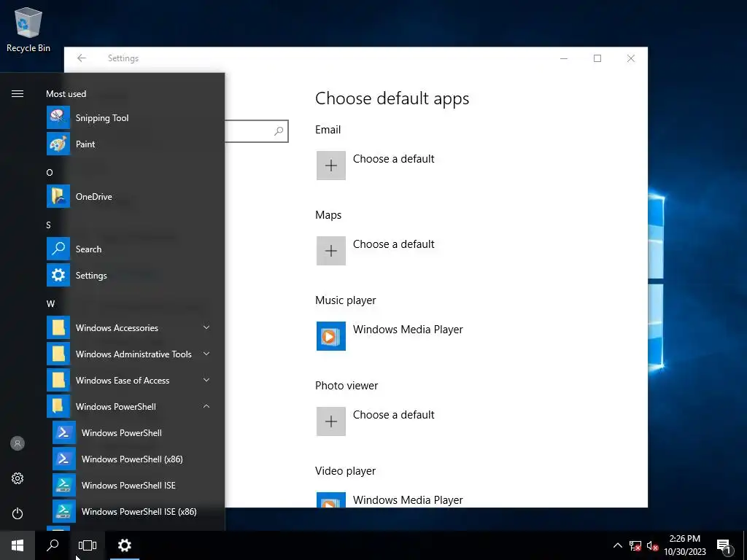This screenshot has width=747, height=560.
Task: Show hidden tray icons chevron
Action: click(x=617, y=545)
